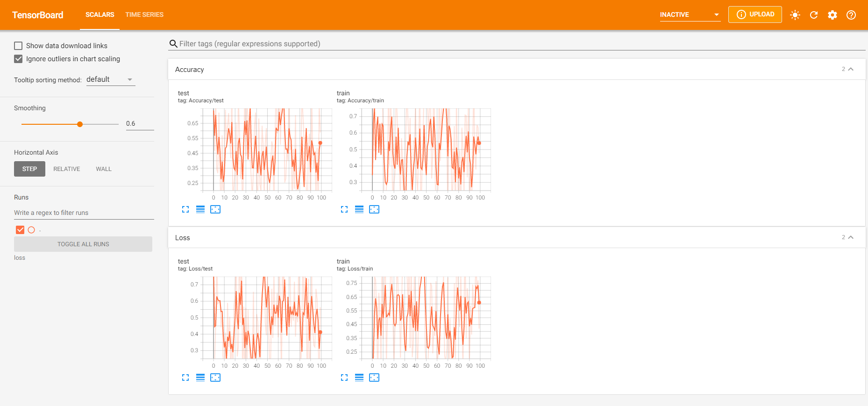Fit domain to data for Loss/train
The height and width of the screenshot is (406, 868).
374,378
